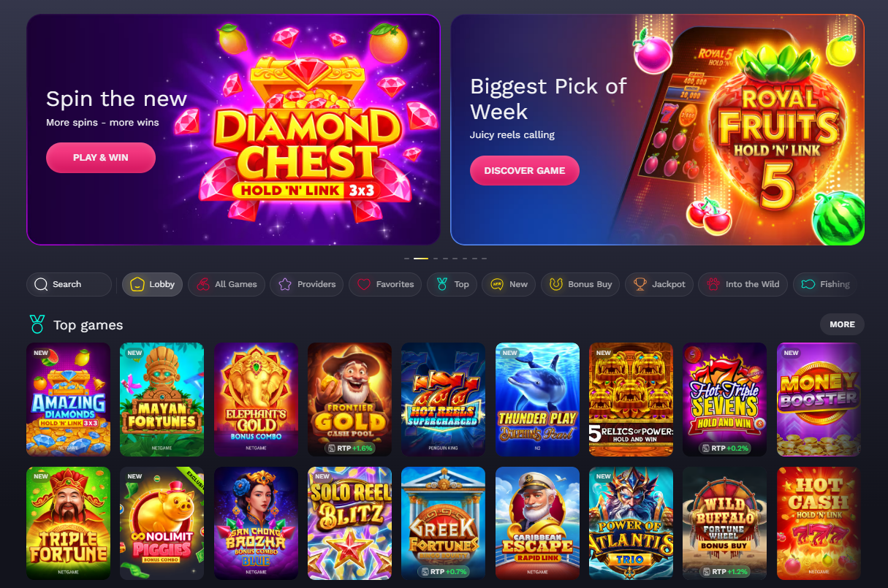Click the Discover Game button
The image size is (888, 588).
[525, 171]
